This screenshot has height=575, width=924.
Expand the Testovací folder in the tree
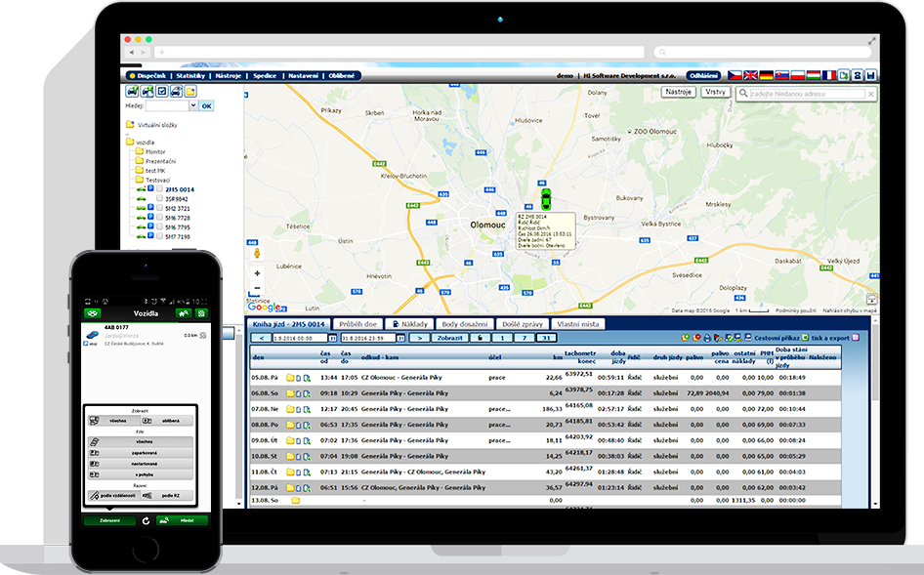click(140, 180)
